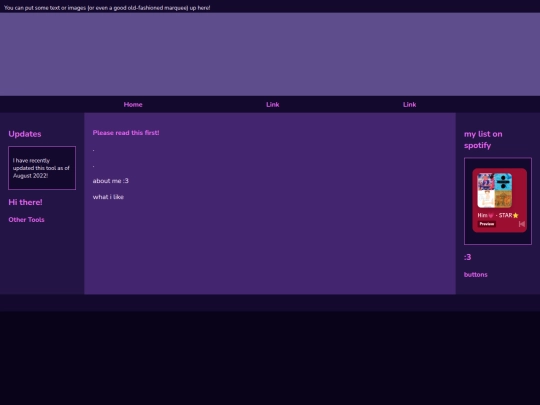Viewport: 540px width, 405px height.
Task: Click the August 2022 update note box
Action: pos(42,168)
